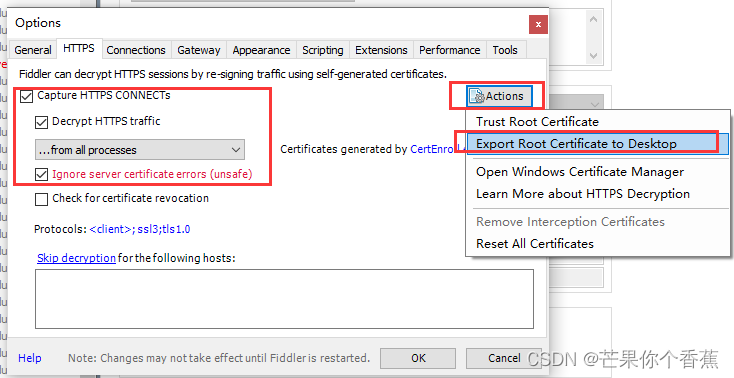Click the protocols link '<client>; ssl3;tls1.0'
This screenshot has height=378, width=734.
click(139, 229)
